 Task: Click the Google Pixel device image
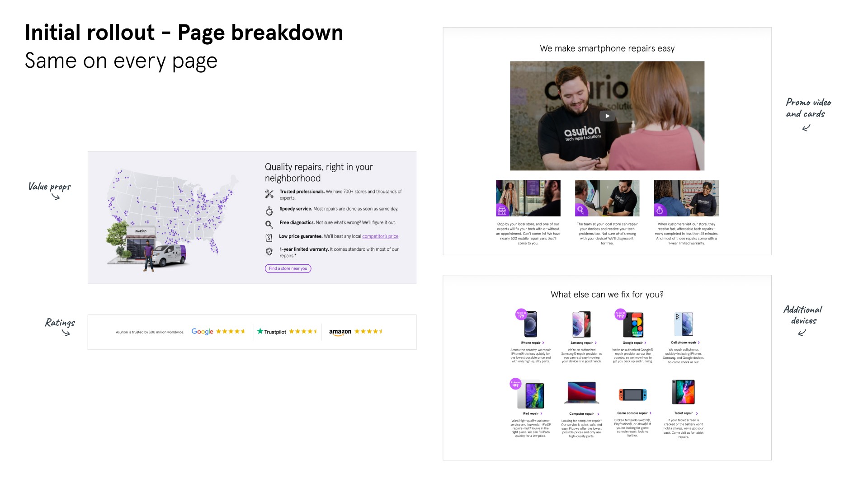pyautogui.click(x=633, y=325)
